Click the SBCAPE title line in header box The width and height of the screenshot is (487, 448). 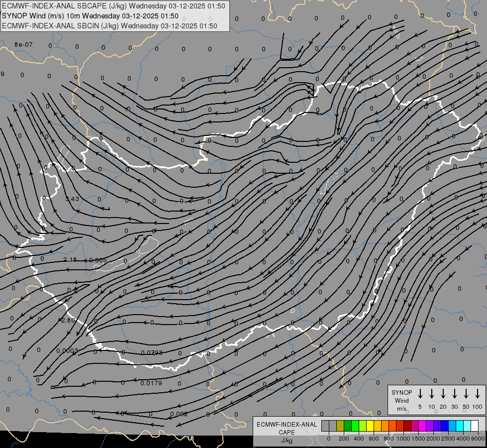[113, 6]
